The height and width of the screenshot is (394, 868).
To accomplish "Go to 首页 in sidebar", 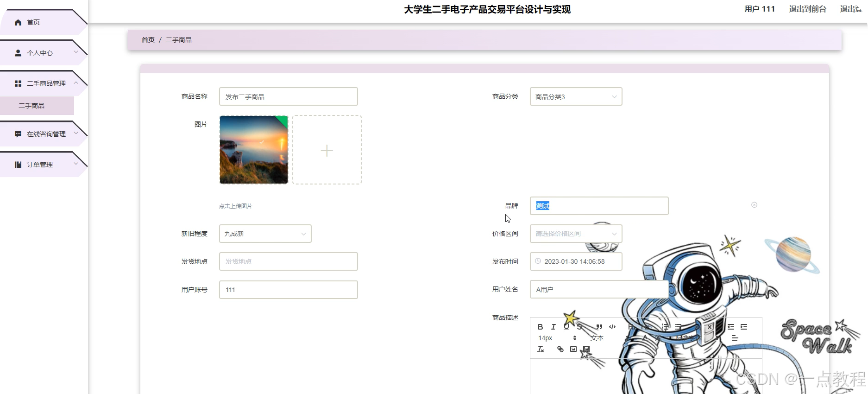I will (44, 22).
